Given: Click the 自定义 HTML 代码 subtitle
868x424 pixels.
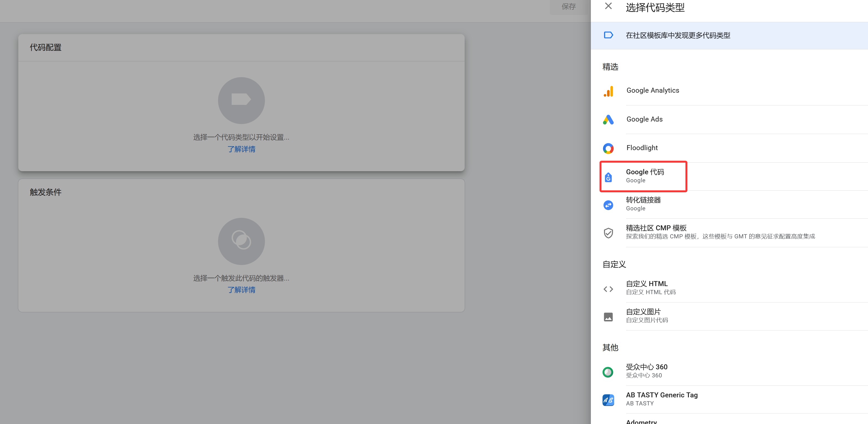Looking at the screenshot, I should [651, 292].
